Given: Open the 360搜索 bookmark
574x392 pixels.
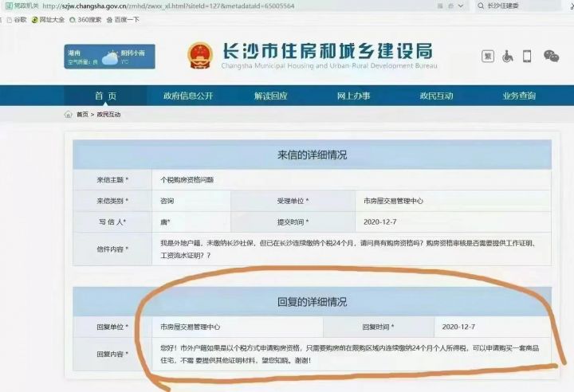Looking at the screenshot, I should tap(88, 18).
